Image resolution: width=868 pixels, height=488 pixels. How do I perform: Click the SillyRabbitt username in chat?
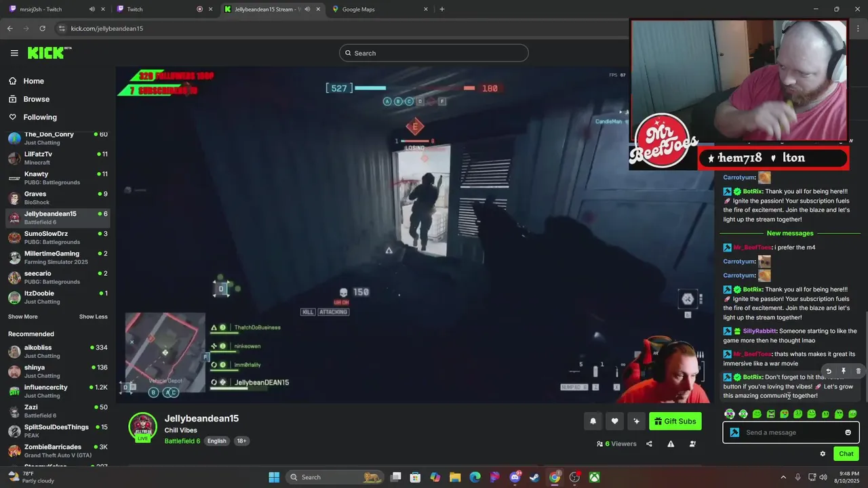coord(760,331)
